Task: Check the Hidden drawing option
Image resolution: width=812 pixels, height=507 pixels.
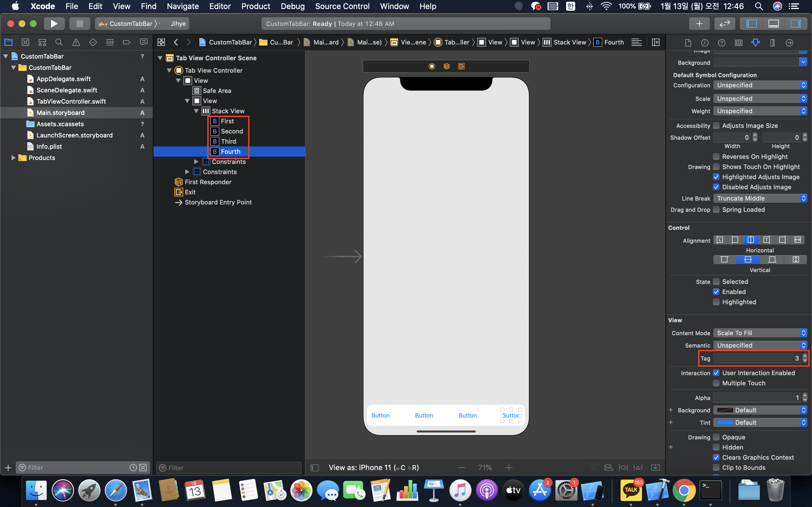Action: coord(716,447)
